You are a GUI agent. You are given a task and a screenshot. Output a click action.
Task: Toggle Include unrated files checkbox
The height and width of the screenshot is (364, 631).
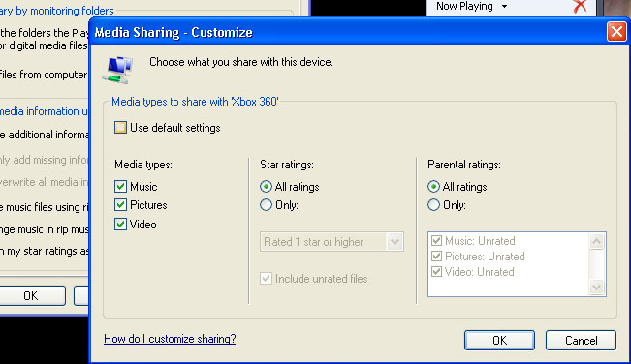[x=266, y=279]
